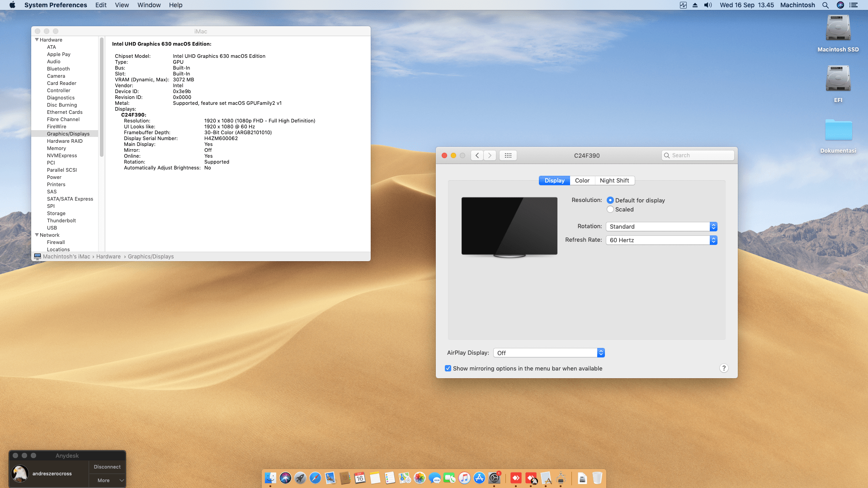
Task: Click the Show All grid button
Action: [x=508, y=155]
